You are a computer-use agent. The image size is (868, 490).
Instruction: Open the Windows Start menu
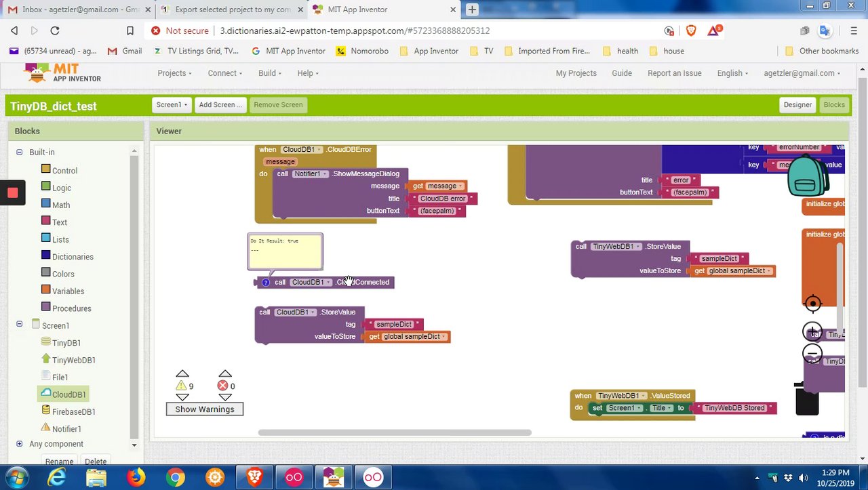tap(17, 478)
